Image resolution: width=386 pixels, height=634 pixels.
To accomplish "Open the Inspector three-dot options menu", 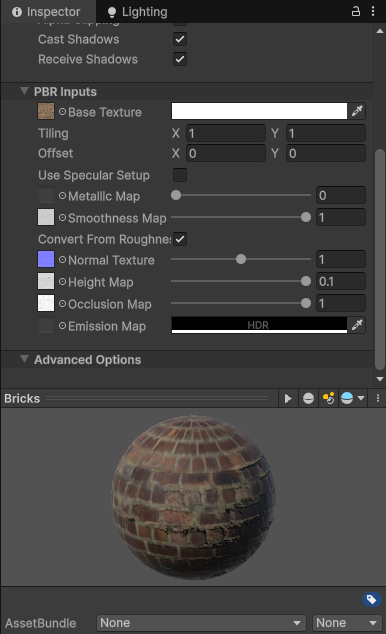I will click(373, 11).
